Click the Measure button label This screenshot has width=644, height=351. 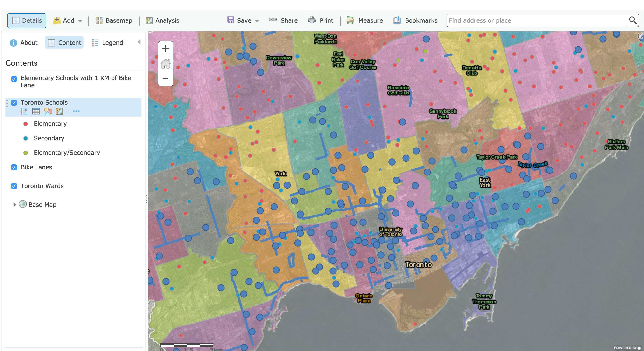[x=371, y=20]
